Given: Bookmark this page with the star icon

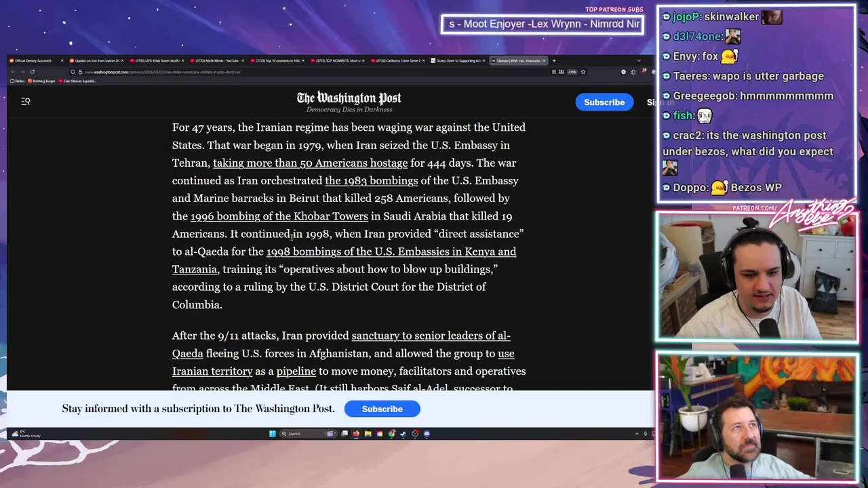Looking at the screenshot, I should 583,72.
